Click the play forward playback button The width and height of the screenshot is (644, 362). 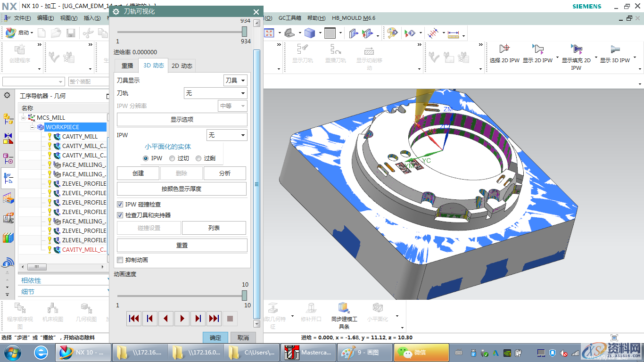(x=182, y=319)
